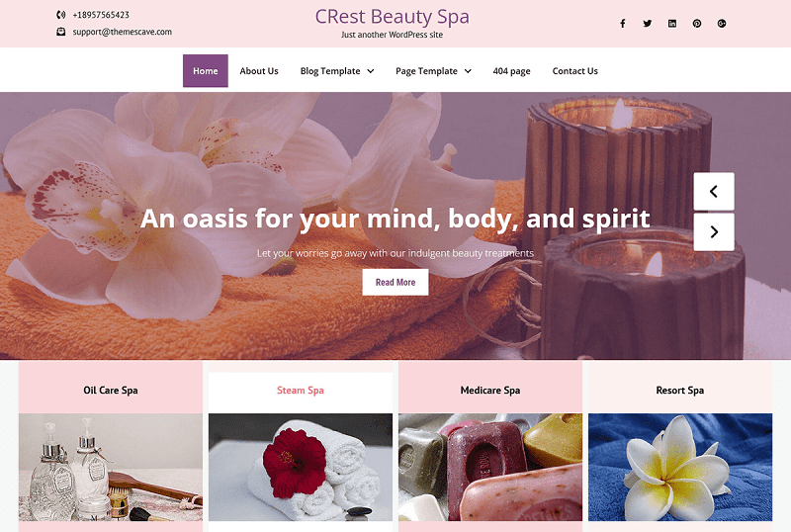Open the Steam Spa heading link

point(301,391)
